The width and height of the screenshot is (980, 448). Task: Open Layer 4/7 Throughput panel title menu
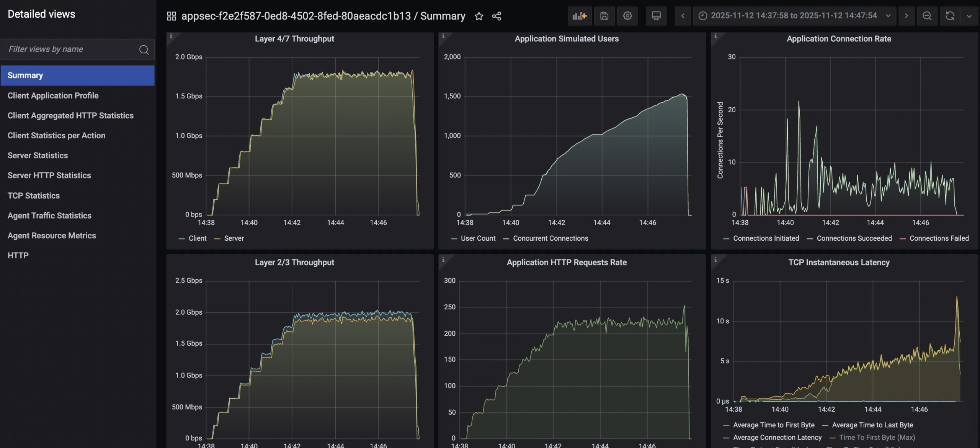[x=294, y=39]
